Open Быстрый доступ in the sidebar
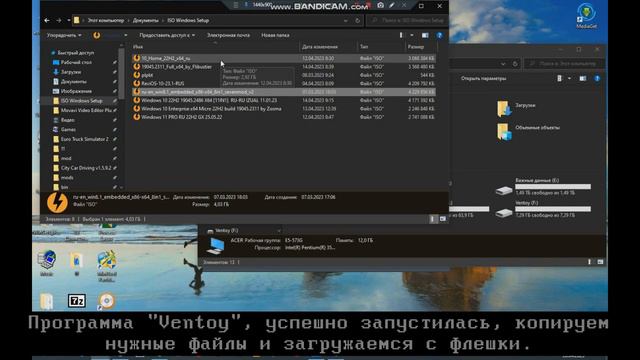Screen dimensions: 640x360 point(76,53)
